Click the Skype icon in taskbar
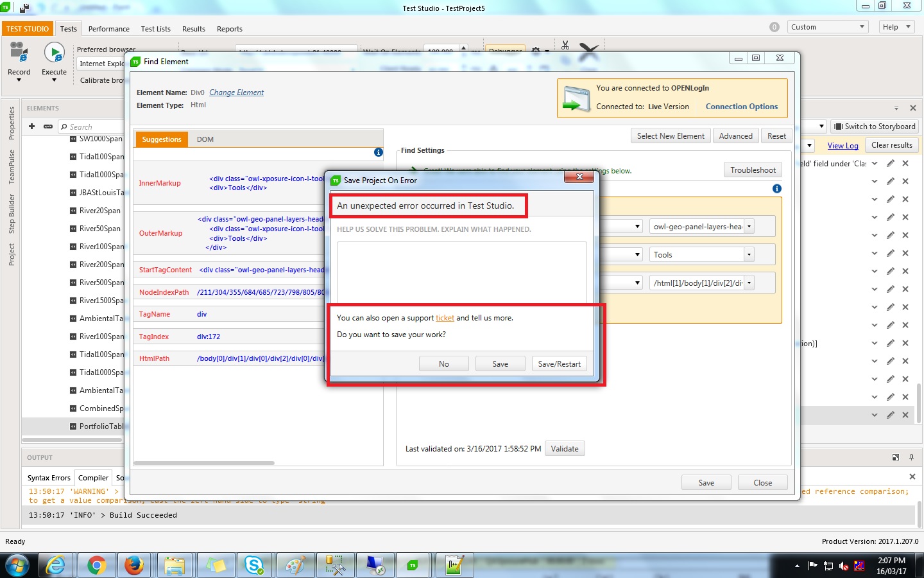The height and width of the screenshot is (578, 924). click(255, 565)
